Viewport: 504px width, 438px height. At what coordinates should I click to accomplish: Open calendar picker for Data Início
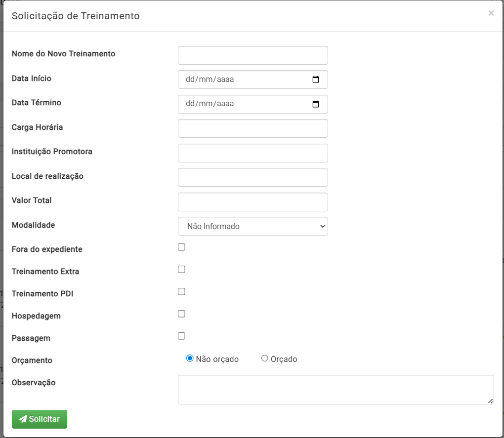(316, 80)
